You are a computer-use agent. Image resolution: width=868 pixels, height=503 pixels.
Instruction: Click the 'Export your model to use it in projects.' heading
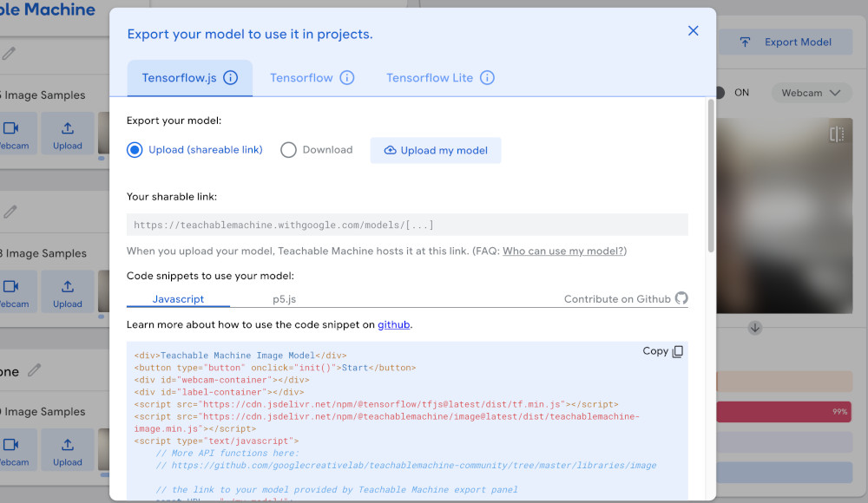coord(250,35)
